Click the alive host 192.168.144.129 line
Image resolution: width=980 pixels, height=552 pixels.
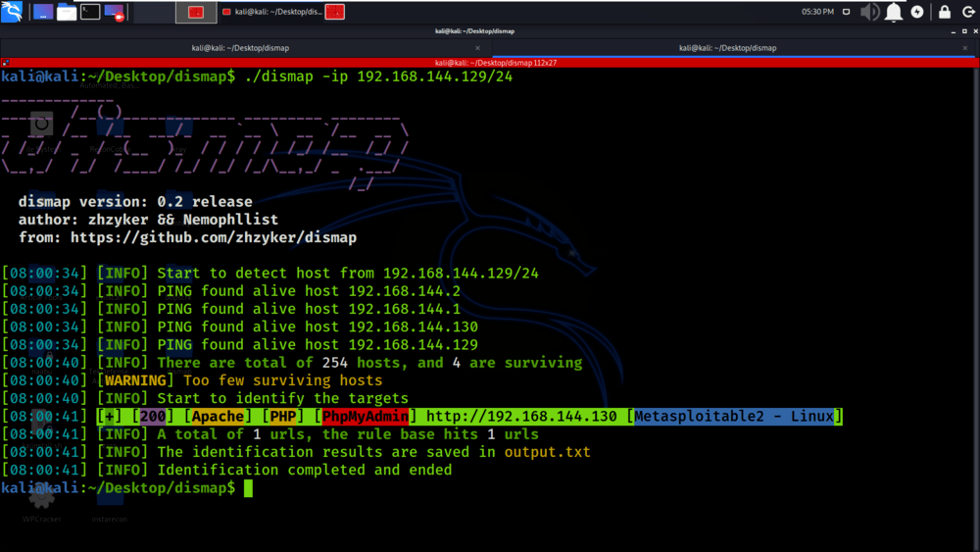[239, 345]
